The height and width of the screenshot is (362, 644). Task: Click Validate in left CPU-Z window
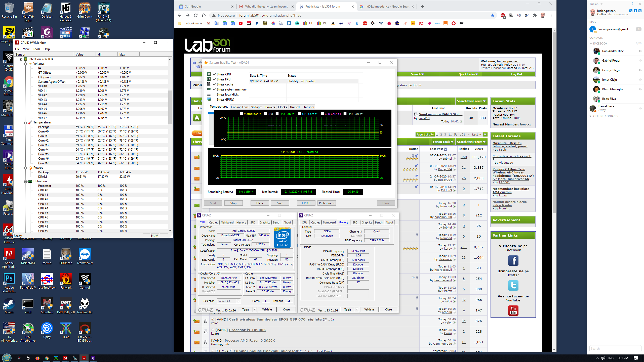[267, 309]
